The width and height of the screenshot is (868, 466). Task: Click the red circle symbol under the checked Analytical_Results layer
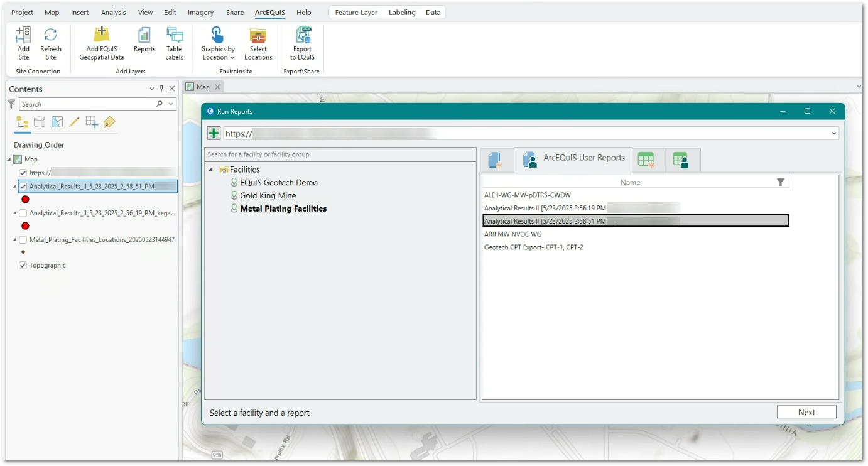(25, 199)
